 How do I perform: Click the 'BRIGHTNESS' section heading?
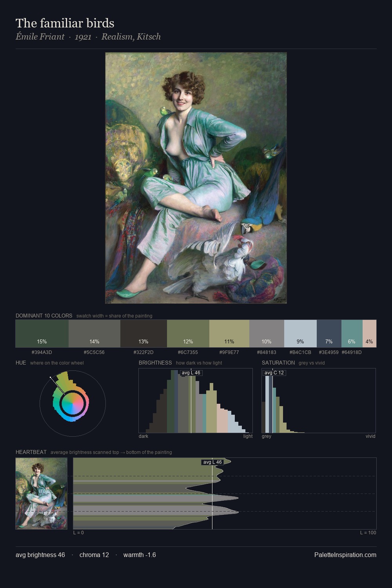click(x=155, y=363)
